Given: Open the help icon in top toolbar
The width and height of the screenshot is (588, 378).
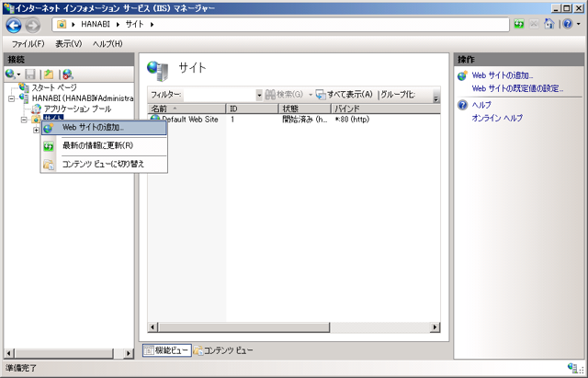Looking at the screenshot, I should click(x=568, y=24).
